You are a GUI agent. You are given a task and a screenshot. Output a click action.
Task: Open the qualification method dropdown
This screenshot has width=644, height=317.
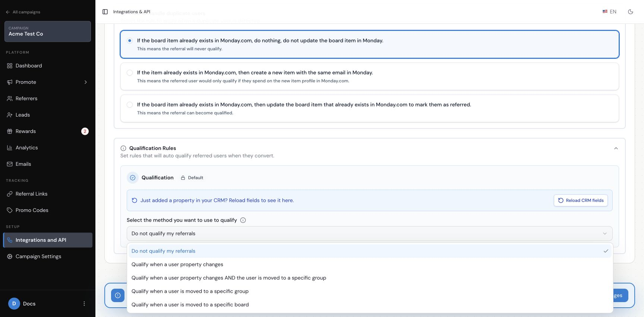369,234
